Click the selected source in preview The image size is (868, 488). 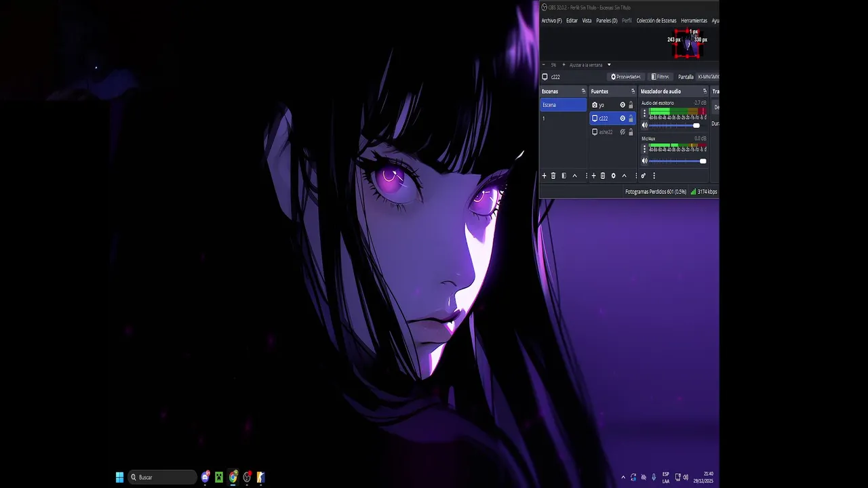tap(687, 44)
